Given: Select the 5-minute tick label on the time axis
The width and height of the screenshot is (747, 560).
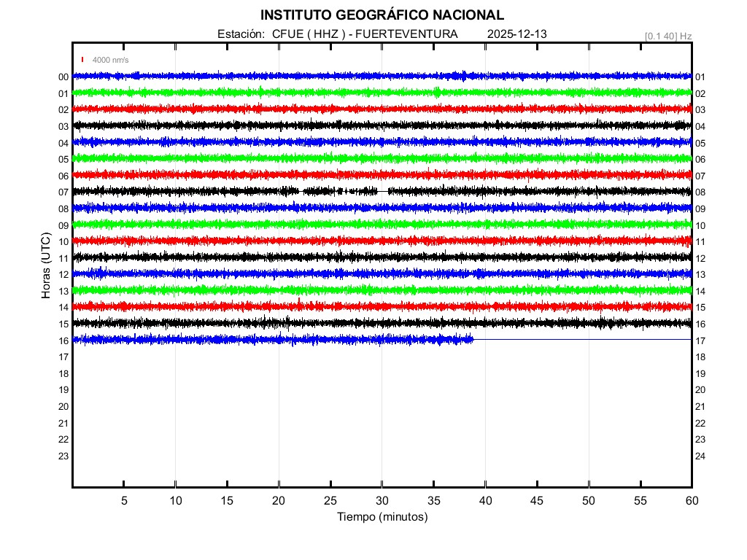Looking at the screenshot, I should (x=124, y=501).
